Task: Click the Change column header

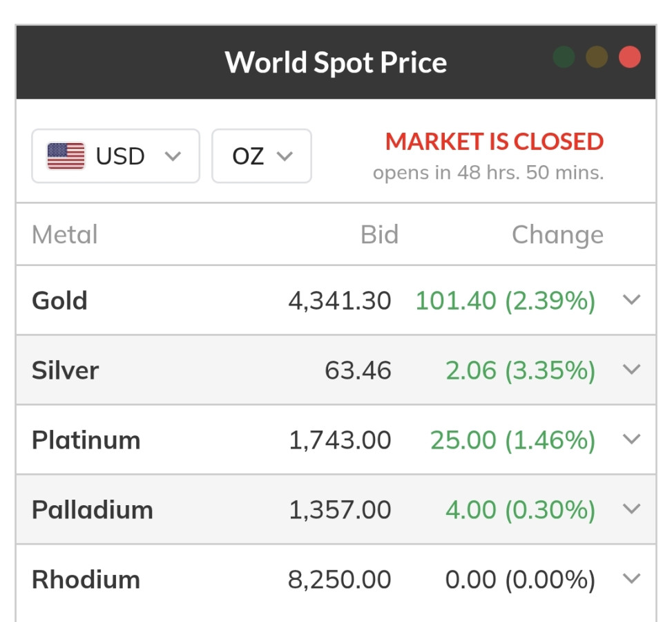Action: click(x=557, y=235)
